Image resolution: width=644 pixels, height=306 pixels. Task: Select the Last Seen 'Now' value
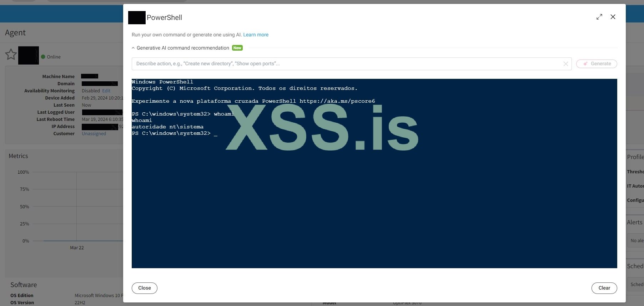(86, 105)
